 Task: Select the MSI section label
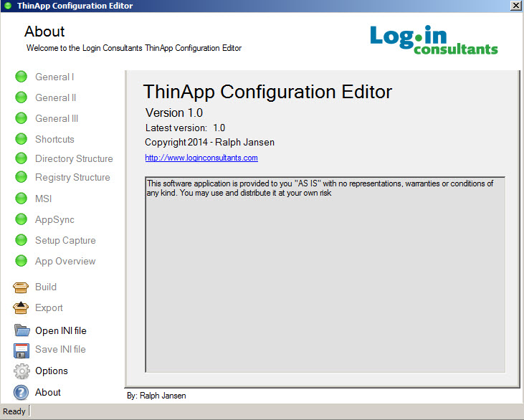pos(43,199)
